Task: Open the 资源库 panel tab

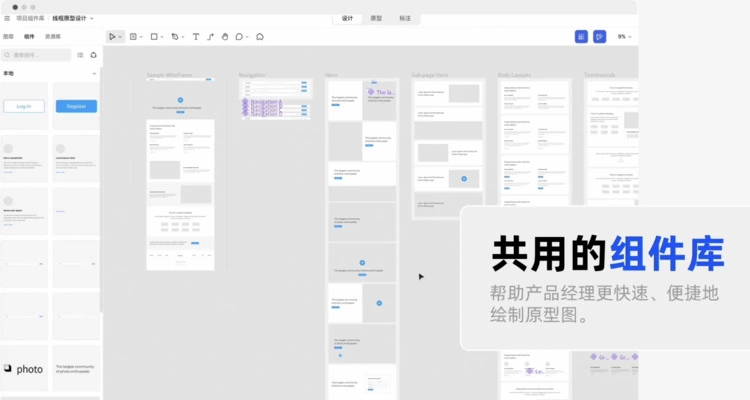Action: 51,37
